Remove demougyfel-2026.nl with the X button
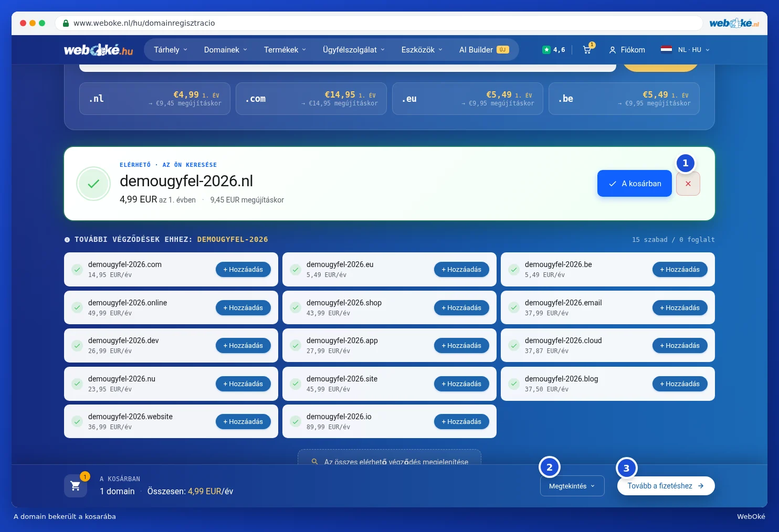Image resolution: width=779 pixels, height=532 pixels. (x=688, y=184)
